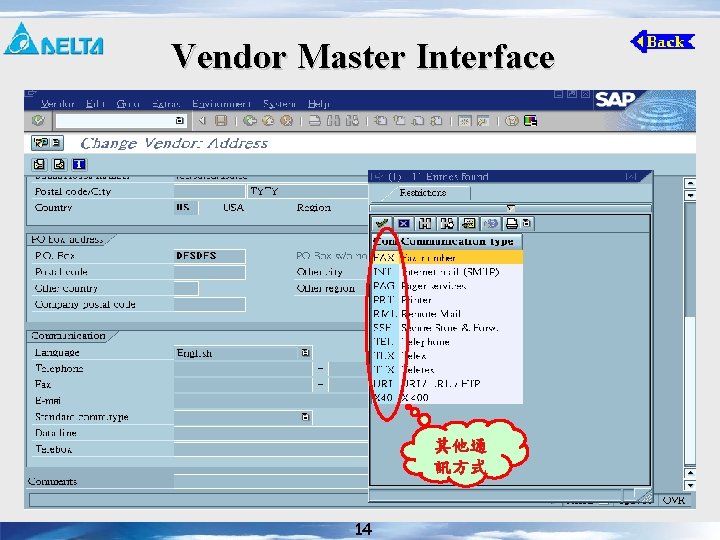Open the Standard comm. type dropdown
720x540 pixels.
305,417
